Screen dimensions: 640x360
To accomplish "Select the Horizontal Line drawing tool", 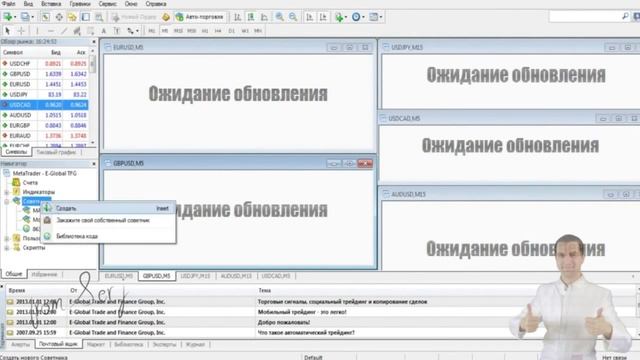I will [x=51, y=31].
